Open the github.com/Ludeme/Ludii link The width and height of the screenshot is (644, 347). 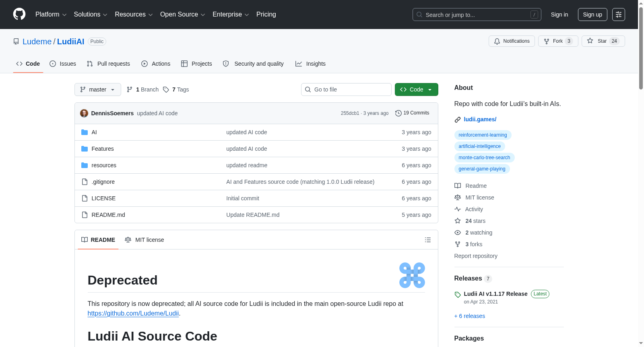pyautogui.click(x=133, y=313)
